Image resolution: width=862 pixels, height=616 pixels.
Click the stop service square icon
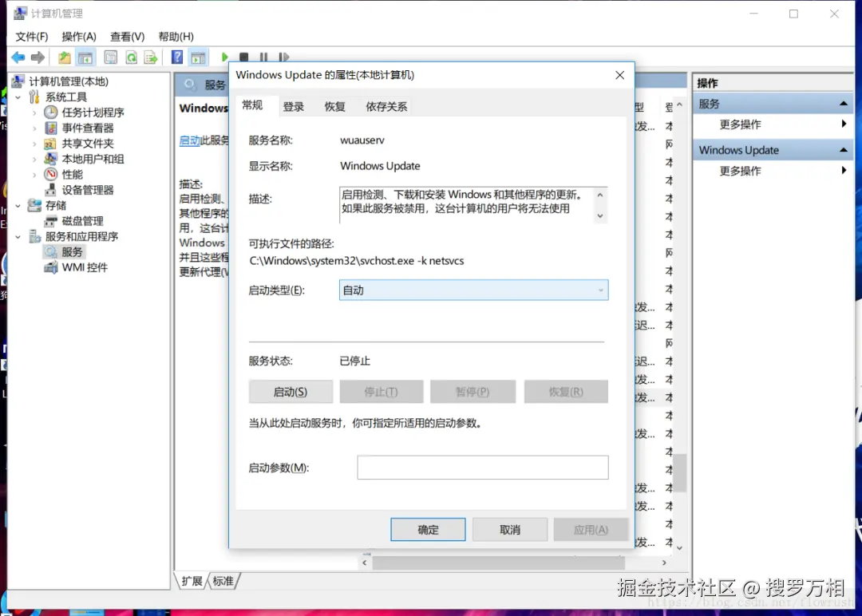243,57
